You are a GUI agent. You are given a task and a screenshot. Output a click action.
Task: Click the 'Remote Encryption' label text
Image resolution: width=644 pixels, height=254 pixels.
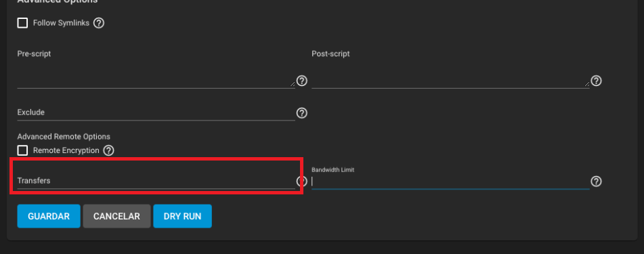pos(66,150)
